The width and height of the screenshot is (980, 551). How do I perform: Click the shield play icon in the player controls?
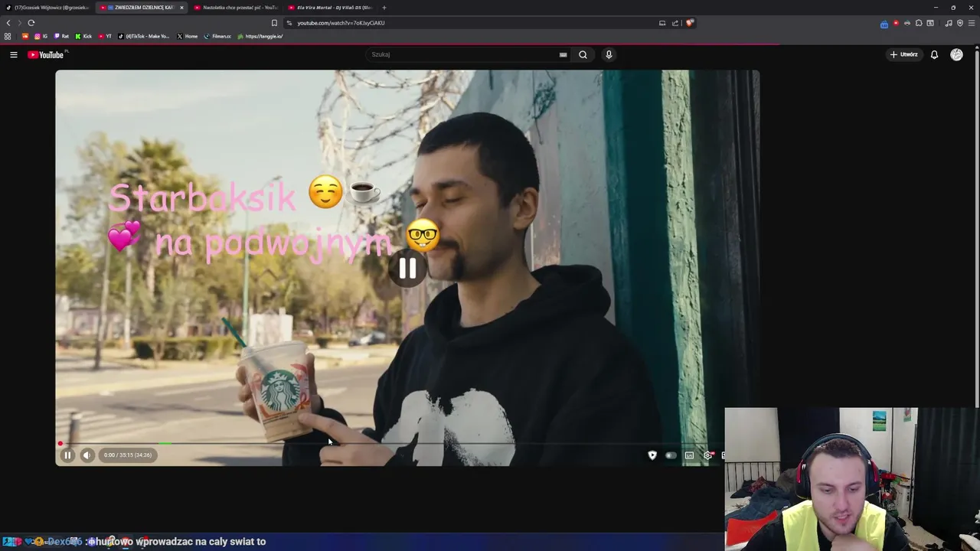pyautogui.click(x=652, y=455)
